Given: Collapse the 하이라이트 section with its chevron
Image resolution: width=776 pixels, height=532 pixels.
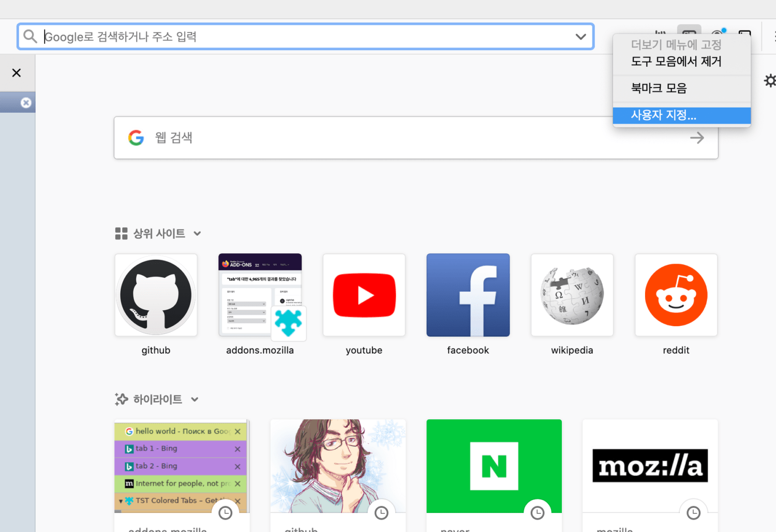Looking at the screenshot, I should click(195, 400).
